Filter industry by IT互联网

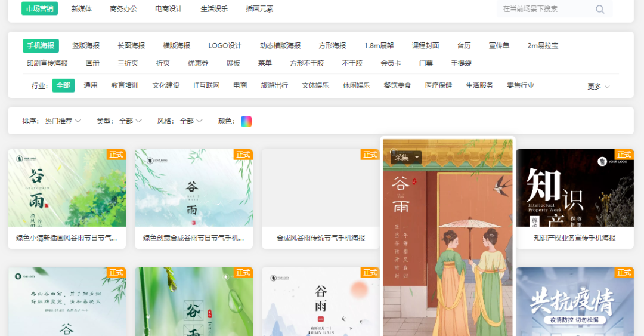pos(206,85)
